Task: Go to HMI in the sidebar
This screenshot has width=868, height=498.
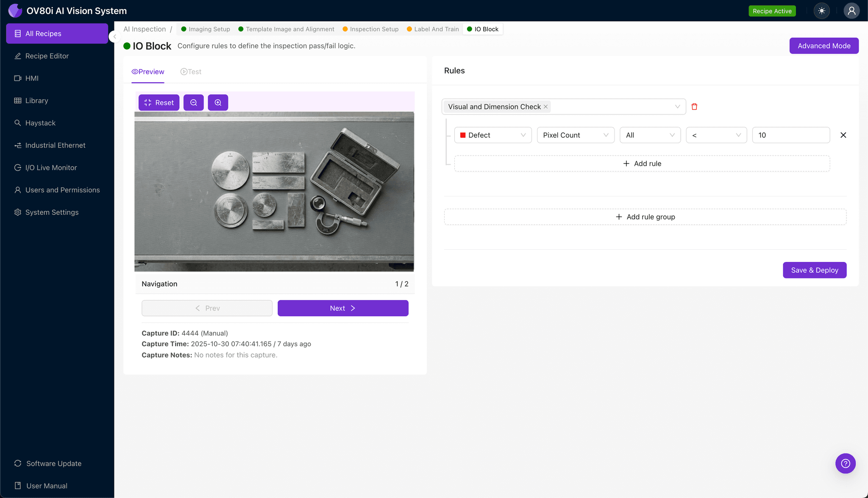Action: tap(57, 78)
